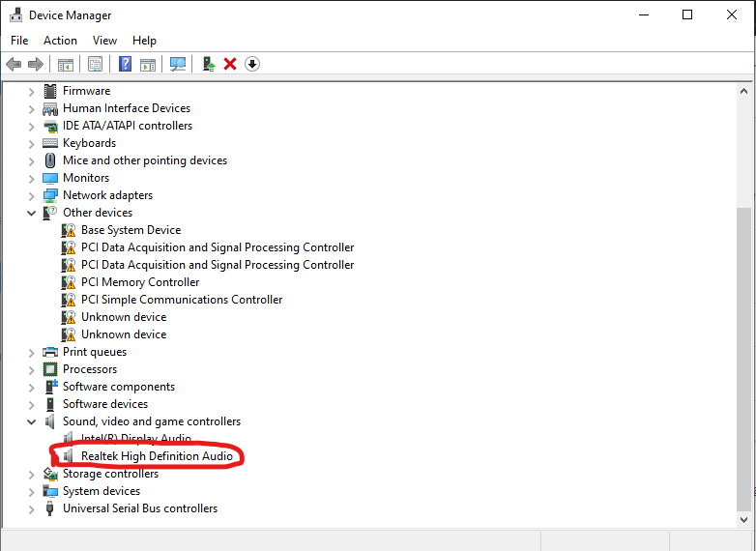Image resolution: width=756 pixels, height=551 pixels.
Task: Expand the Network adapters category
Action: click(32, 195)
